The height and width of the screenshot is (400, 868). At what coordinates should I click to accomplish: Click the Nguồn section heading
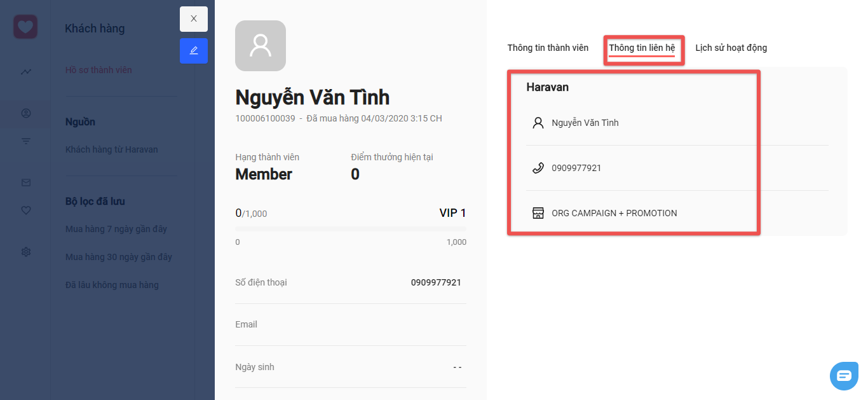(x=80, y=122)
